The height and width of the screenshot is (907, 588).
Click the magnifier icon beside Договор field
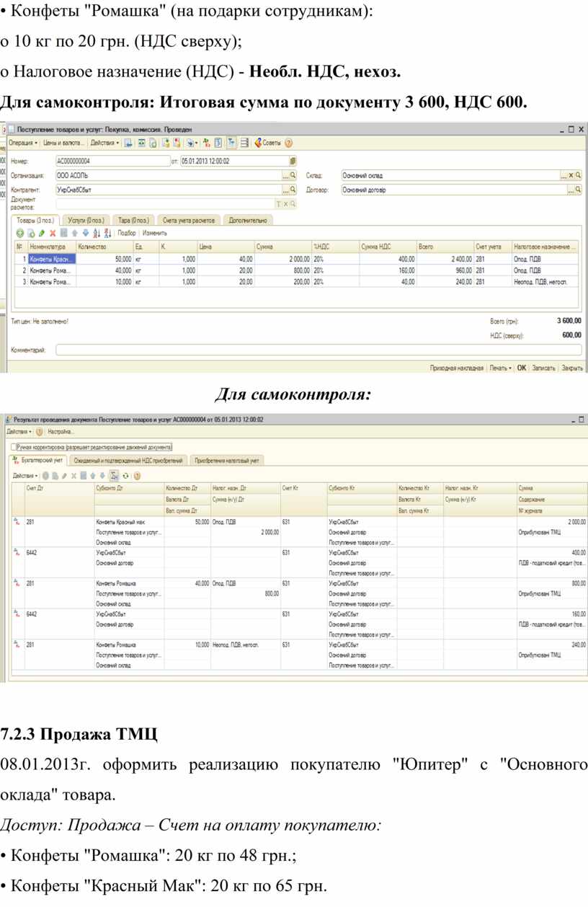578,190
